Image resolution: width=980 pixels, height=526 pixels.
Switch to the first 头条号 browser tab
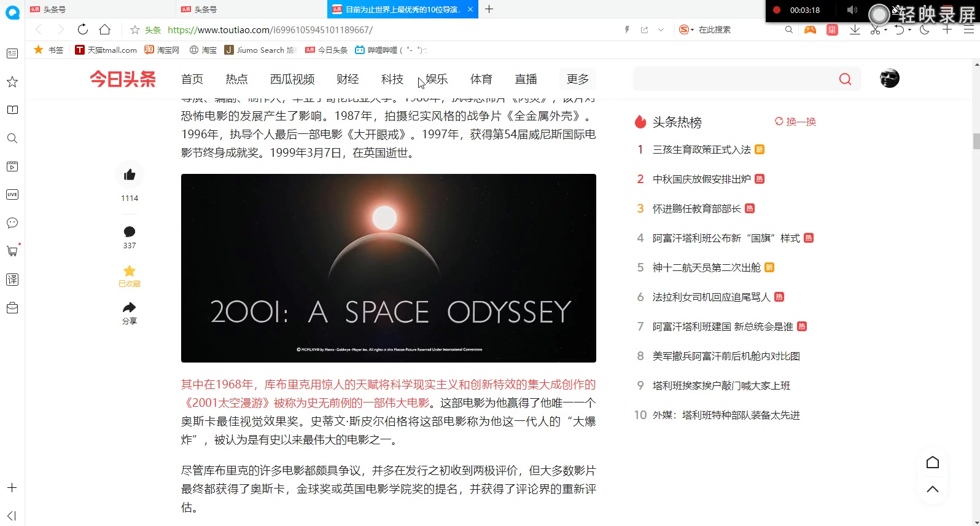(100, 9)
